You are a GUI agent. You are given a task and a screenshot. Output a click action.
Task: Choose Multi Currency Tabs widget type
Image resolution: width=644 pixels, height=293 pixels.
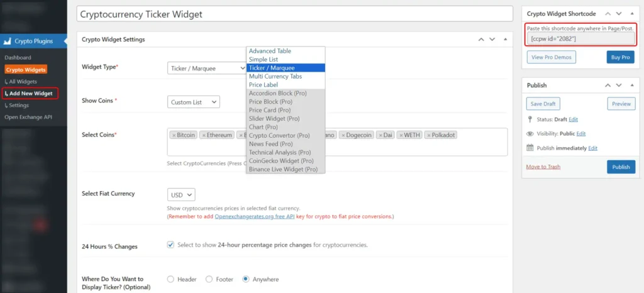click(x=286, y=76)
